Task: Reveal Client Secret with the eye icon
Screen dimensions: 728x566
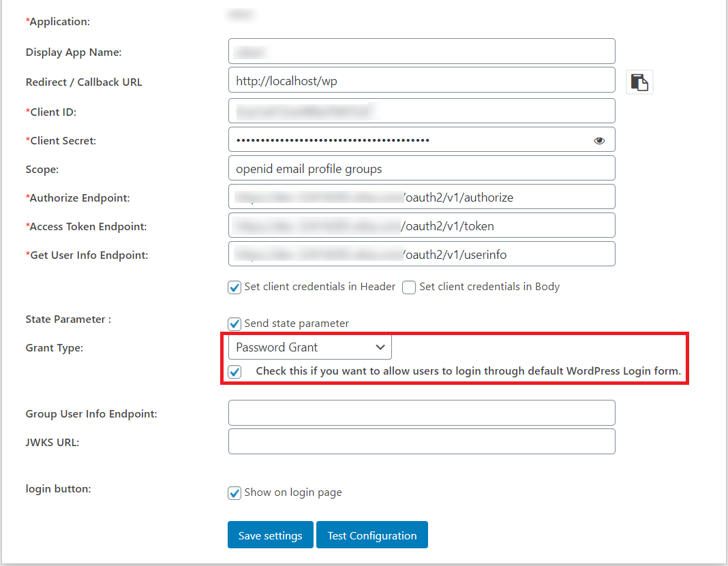Action: [x=599, y=140]
